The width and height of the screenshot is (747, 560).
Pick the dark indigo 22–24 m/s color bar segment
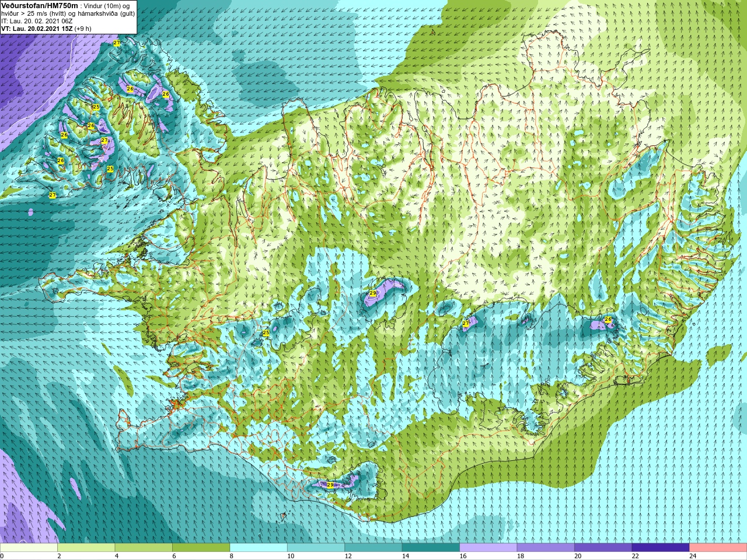[661, 548]
